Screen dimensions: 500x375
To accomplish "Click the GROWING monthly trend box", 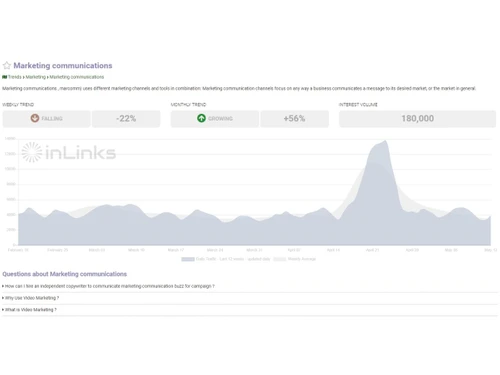I will tap(215, 119).
